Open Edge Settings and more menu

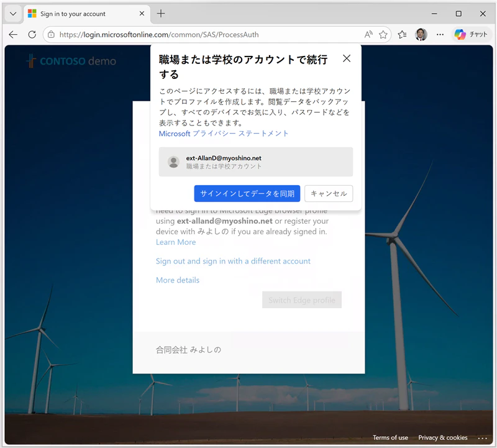[440, 34]
